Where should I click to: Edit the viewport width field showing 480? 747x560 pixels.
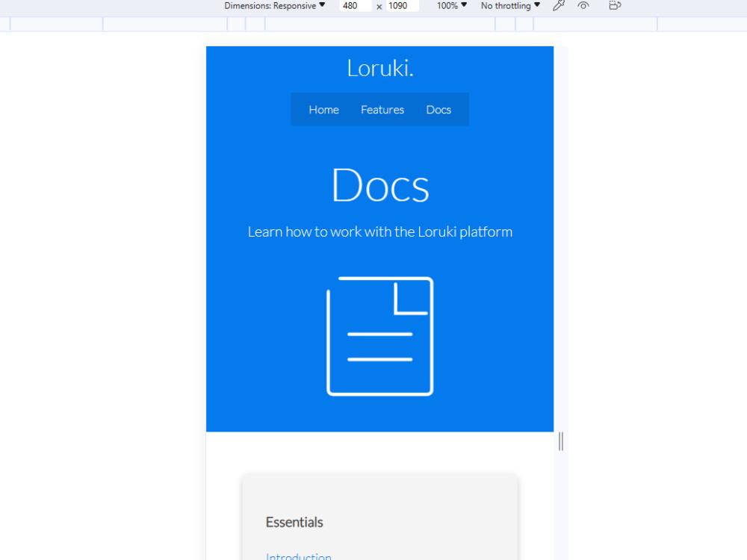point(355,6)
